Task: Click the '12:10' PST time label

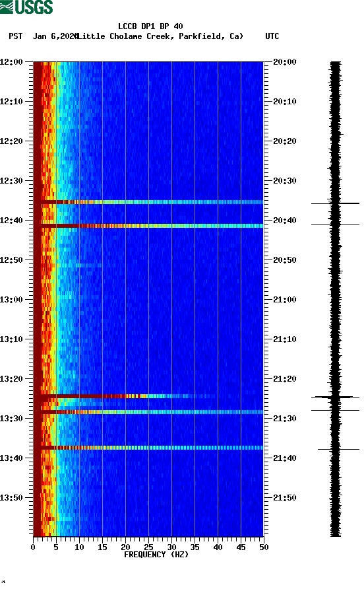Action: pos(12,102)
